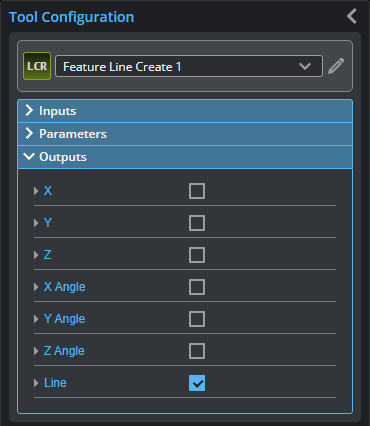Expand the Y output disclosure triangle
Image resolution: width=370 pixels, height=426 pixels.
click(x=36, y=223)
